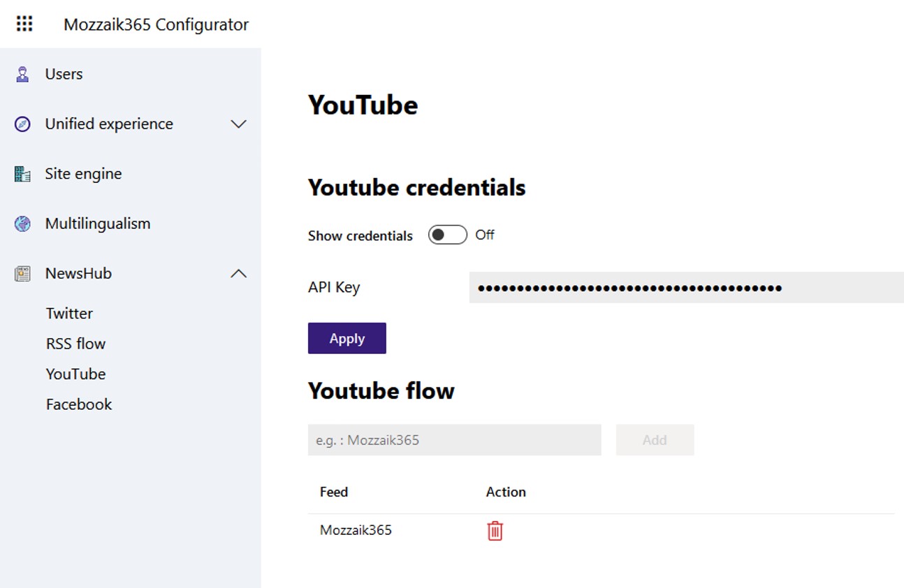
Task: Click the Site engine building icon
Action: click(x=22, y=174)
